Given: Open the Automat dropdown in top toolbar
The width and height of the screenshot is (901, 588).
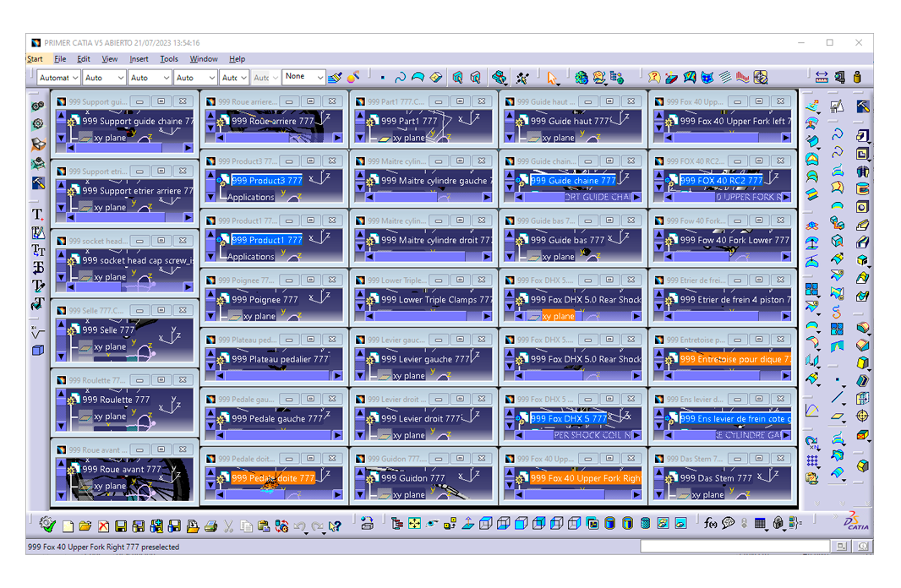Looking at the screenshot, I should tap(58, 78).
